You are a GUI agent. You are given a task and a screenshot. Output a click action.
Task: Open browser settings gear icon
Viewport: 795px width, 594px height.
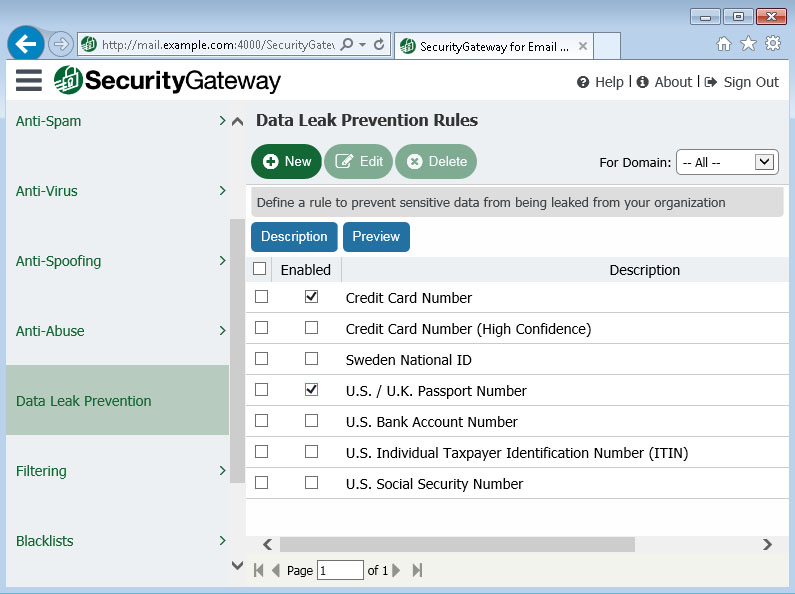pos(772,44)
